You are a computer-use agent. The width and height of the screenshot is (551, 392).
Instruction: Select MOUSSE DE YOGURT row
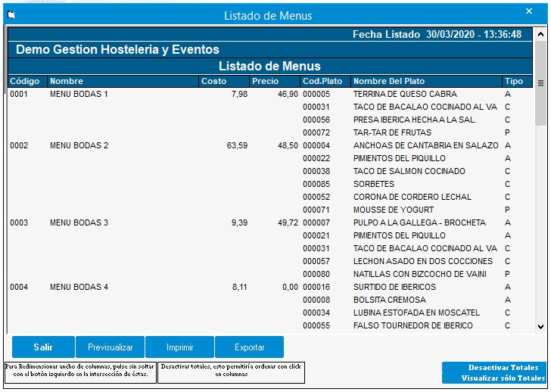394,210
